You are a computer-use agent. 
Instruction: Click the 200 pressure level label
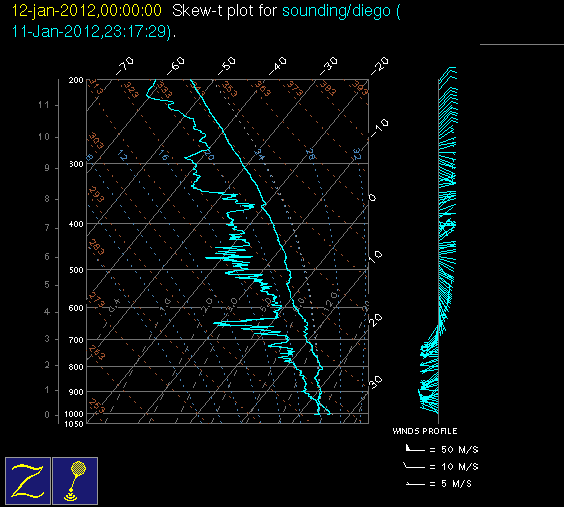coord(76,80)
